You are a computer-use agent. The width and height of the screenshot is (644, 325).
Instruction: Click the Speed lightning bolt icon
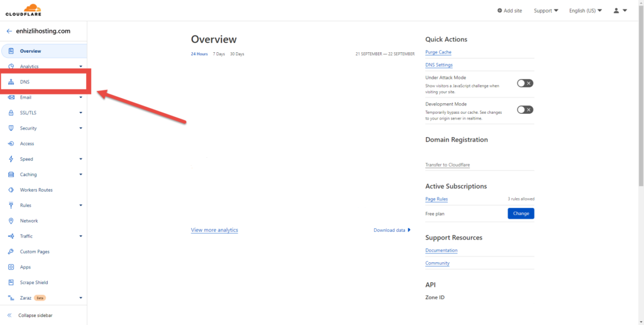point(11,159)
